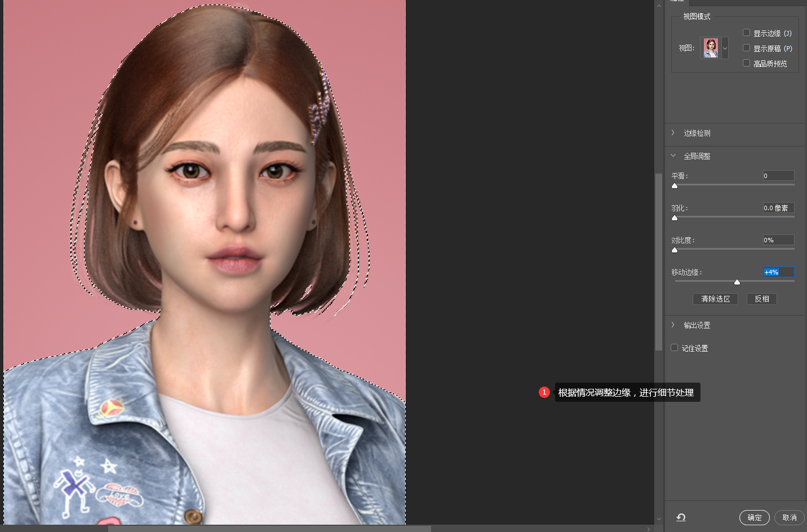Screen dimensions: 807x532
Task: Click the 移动边缘 slider handle
Action: point(737,282)
